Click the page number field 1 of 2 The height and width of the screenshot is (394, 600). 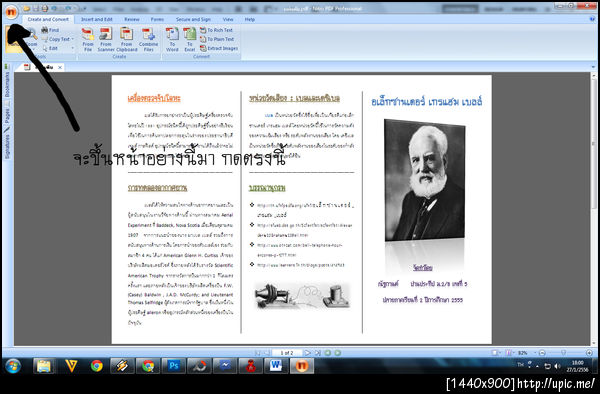(287, 353)
